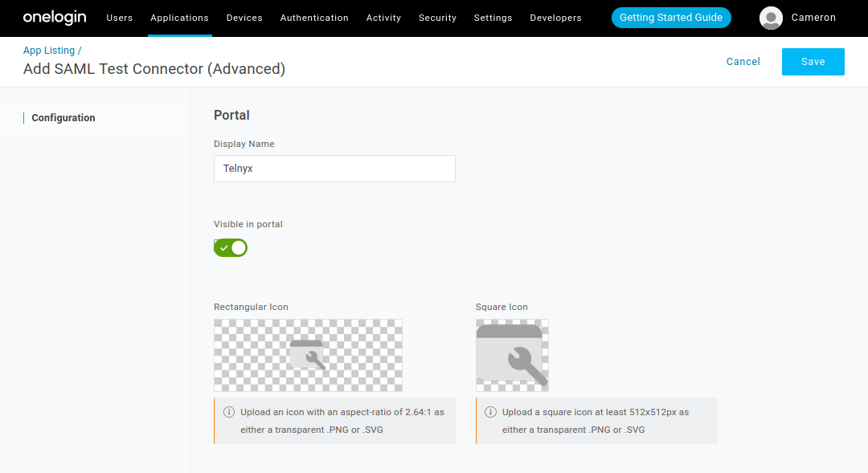The height and width of the screenshot is (473, 868).
Task: Open the Applications menu
Action: pos(179,18)
